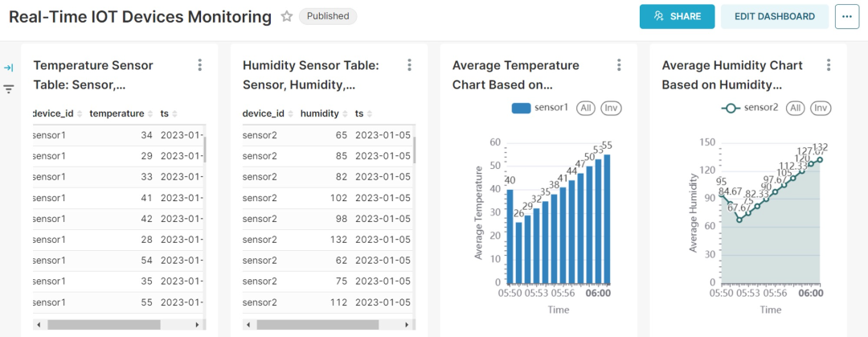Expand the collapsed filter bar arrow
868x337 pixels.
(x=9, y=68)
